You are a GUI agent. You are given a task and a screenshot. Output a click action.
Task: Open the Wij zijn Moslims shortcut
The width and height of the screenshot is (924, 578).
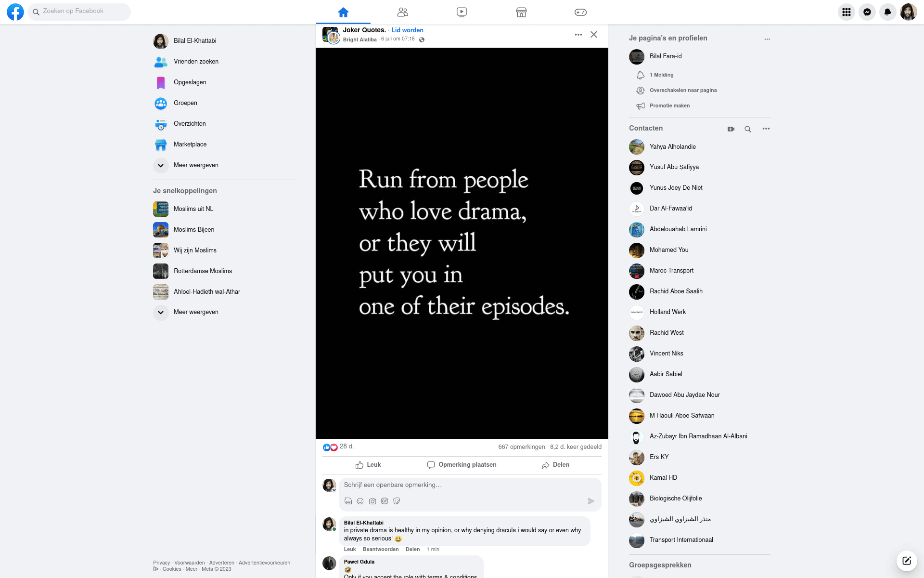point(223,250)
